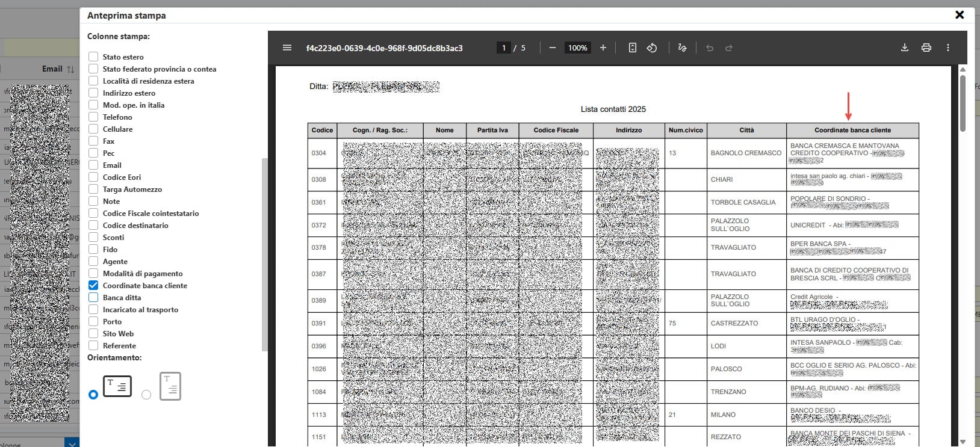Open the PDF viewer more options menu
Image resolution: width=980 pixels, height=447 pixels.
pos(947,48)
